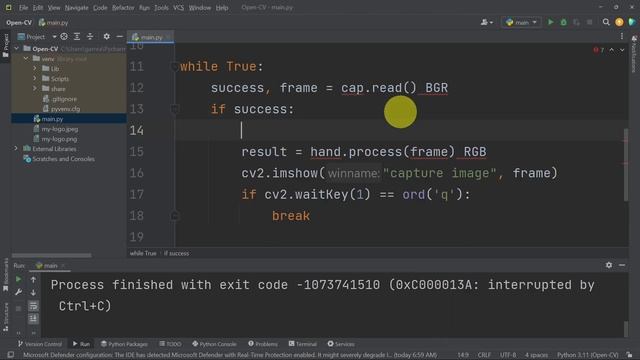This screenshot has width=640, height=360.
Task: Click Python 3.11 interpreter status
Action: pyautogui.click(x=588, y=355)
